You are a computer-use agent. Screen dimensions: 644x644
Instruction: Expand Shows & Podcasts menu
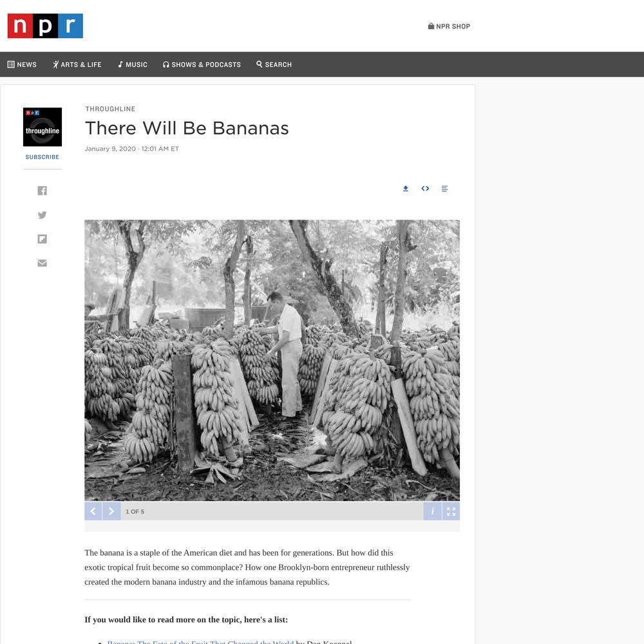tap(202, 64)
